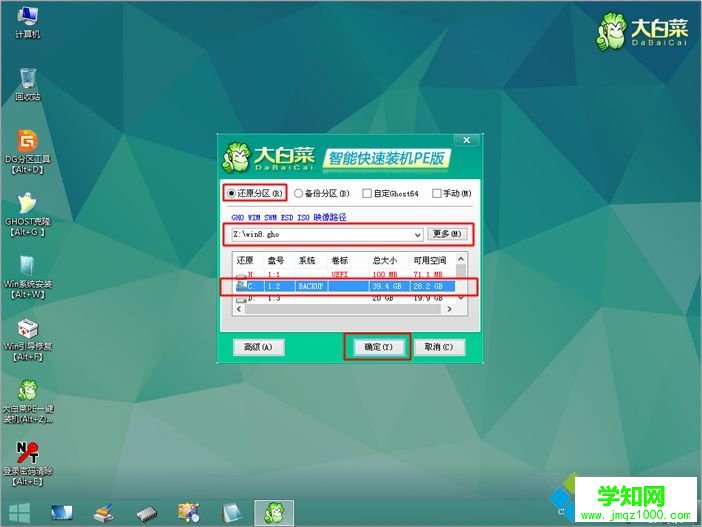Open the memory chip tool in taskbar

click(146, 513)
